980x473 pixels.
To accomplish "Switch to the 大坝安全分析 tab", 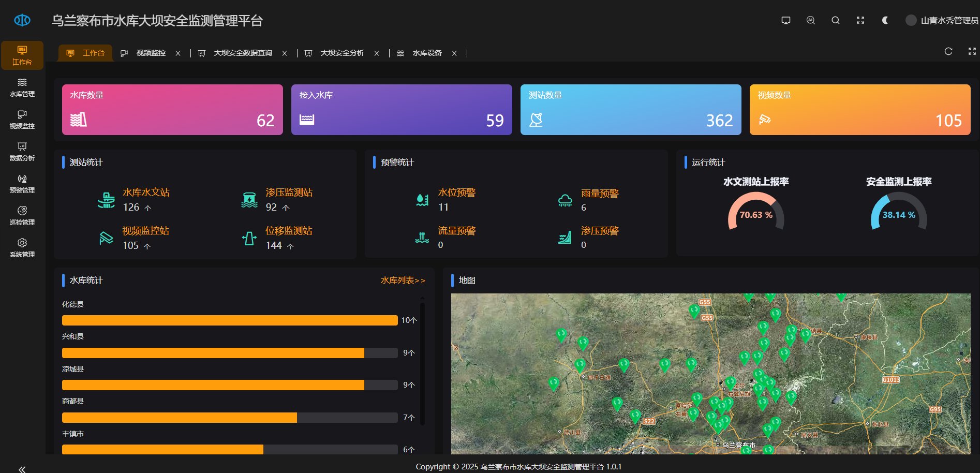I will point(343,52).
